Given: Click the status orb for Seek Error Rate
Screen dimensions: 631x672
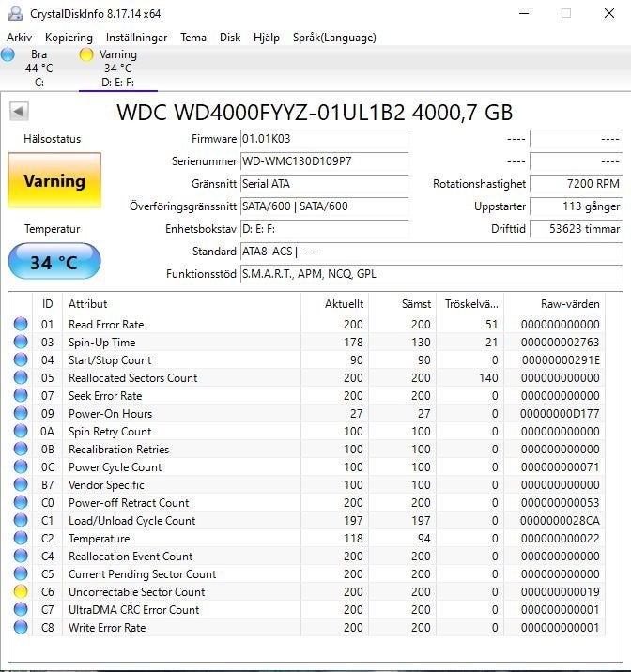Looking at the screenshot, I should 21,395.
